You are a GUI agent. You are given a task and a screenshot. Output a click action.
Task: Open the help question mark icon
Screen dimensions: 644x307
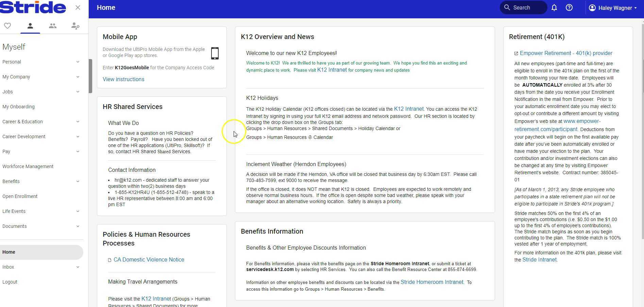point(569,7)
